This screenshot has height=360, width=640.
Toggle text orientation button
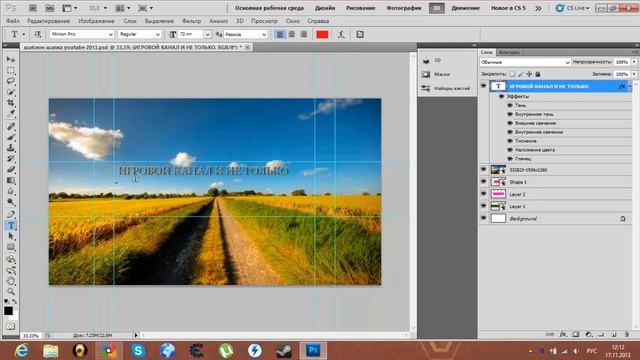[38, 35]
